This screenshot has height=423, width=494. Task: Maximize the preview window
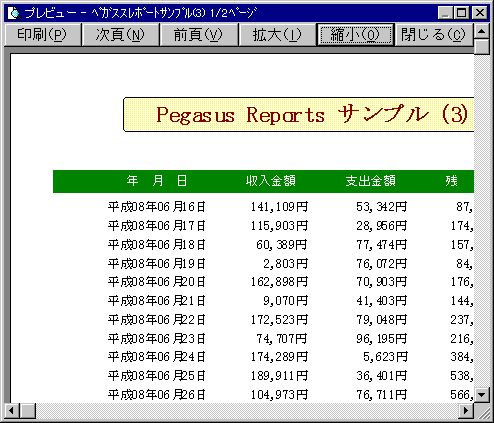pos(461,13)
